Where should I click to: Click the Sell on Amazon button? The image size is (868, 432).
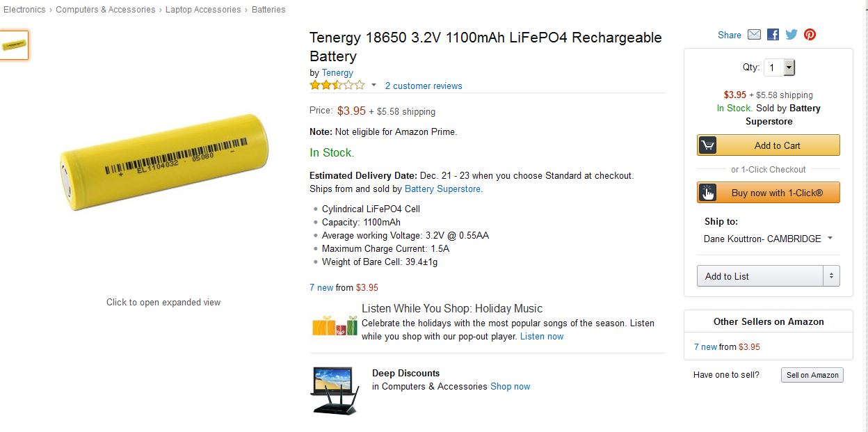pyautogui.click(x=812, y=375)
